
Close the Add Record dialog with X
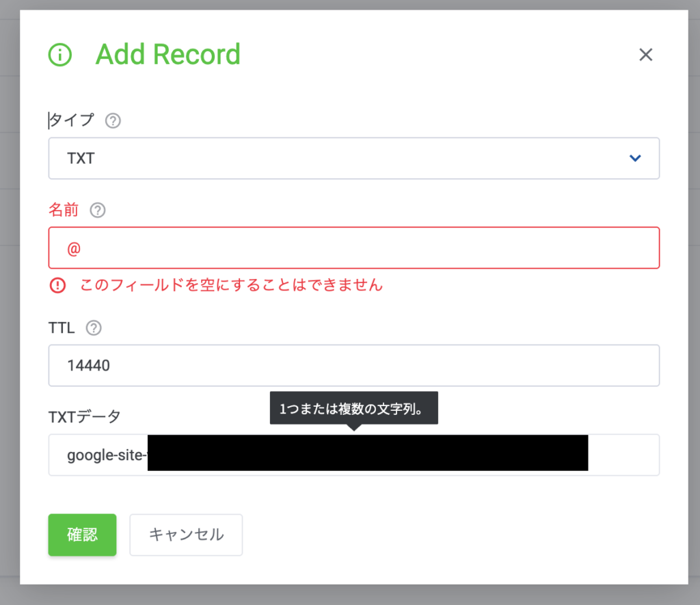(x=645, y=55)
